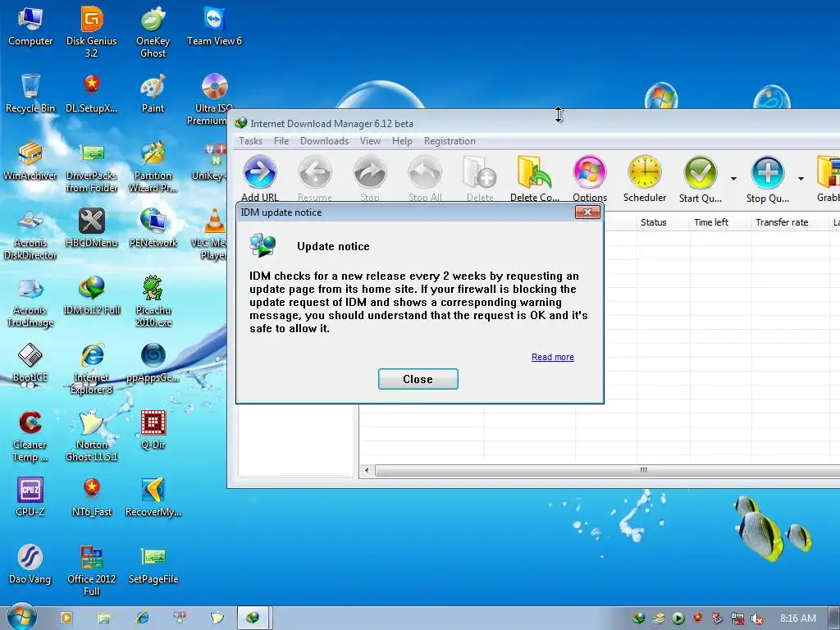The width and height of the screenshot is (840, 630).
Task: Follow the Read more link
Action: point(552,357)
